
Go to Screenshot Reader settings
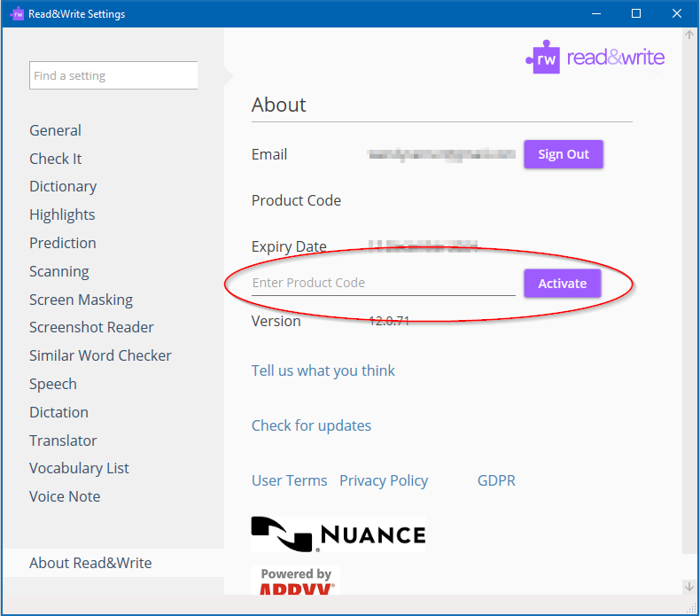91,327
